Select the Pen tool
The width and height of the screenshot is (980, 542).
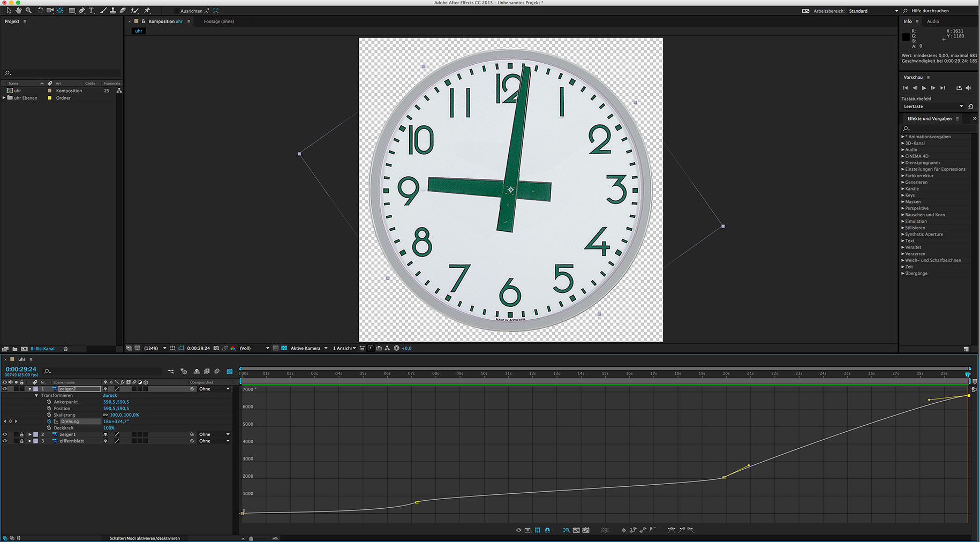(x=82, y=11)
